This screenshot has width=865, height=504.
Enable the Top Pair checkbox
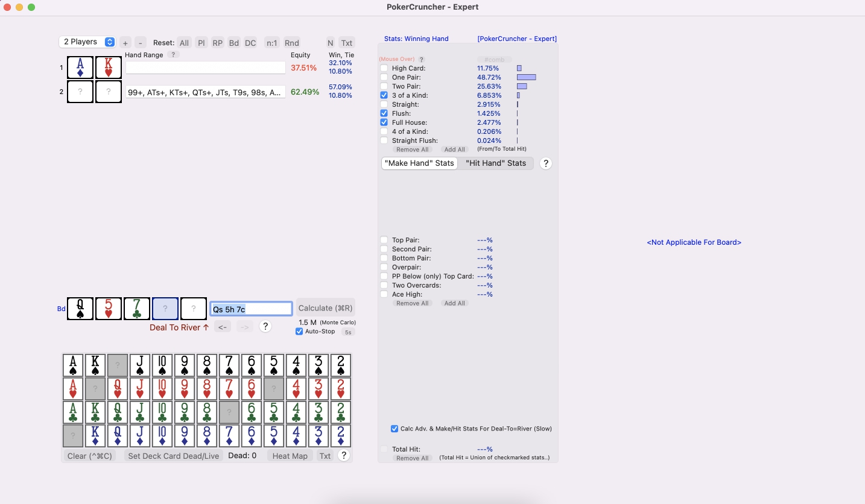(x=384, y=240)
